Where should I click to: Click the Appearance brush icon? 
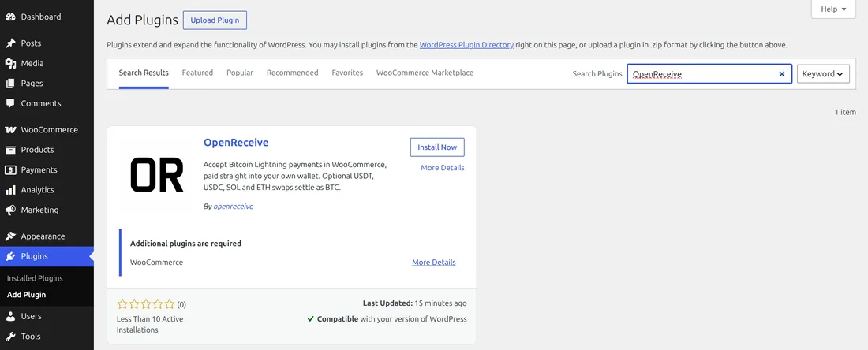pos(10,236)
